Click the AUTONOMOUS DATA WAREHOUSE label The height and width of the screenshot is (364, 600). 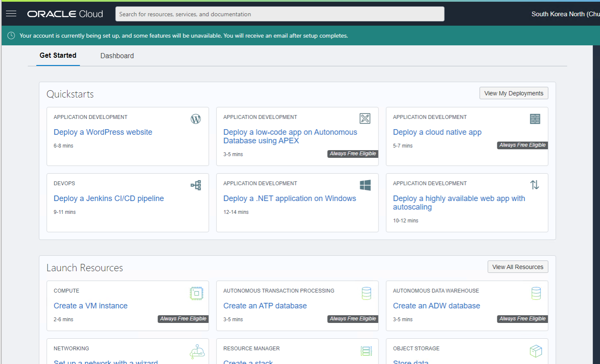(436, 291)
